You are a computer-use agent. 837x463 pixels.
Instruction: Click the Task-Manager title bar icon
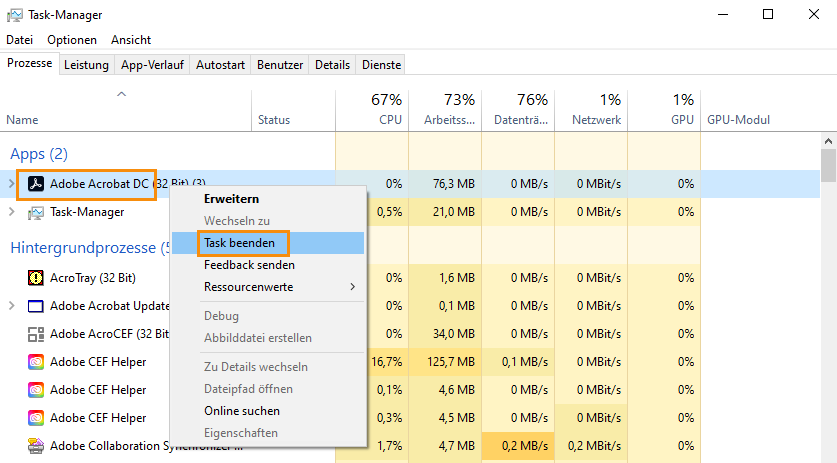(14, 15)
